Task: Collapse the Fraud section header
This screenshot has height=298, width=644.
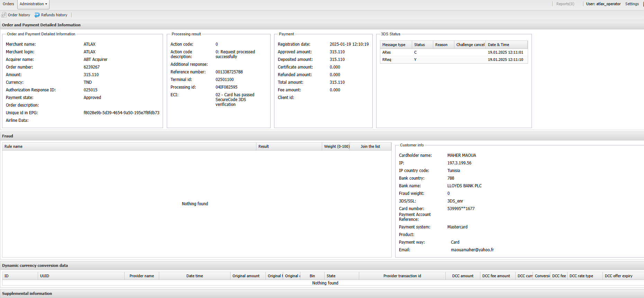Action: click(x=8, y=136)
